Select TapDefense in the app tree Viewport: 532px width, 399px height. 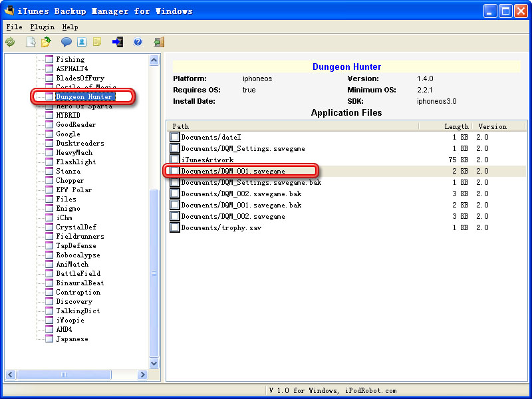tap(76, 245)
